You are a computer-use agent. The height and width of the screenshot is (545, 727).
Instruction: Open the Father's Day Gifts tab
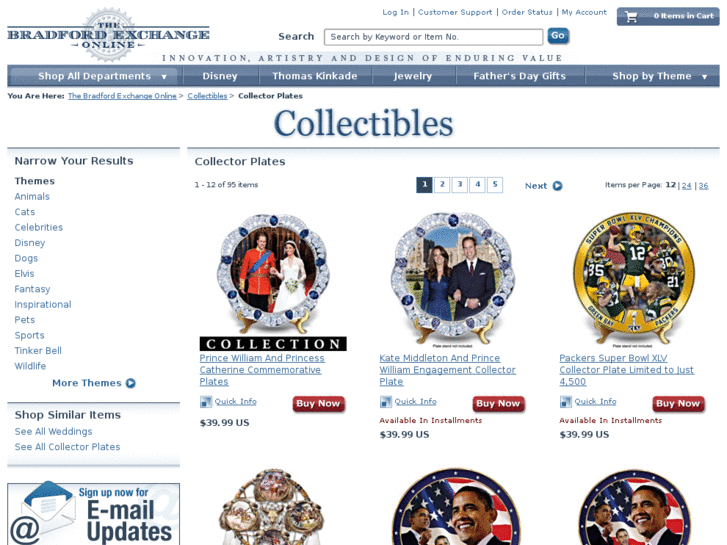click(x=520, y=76)
